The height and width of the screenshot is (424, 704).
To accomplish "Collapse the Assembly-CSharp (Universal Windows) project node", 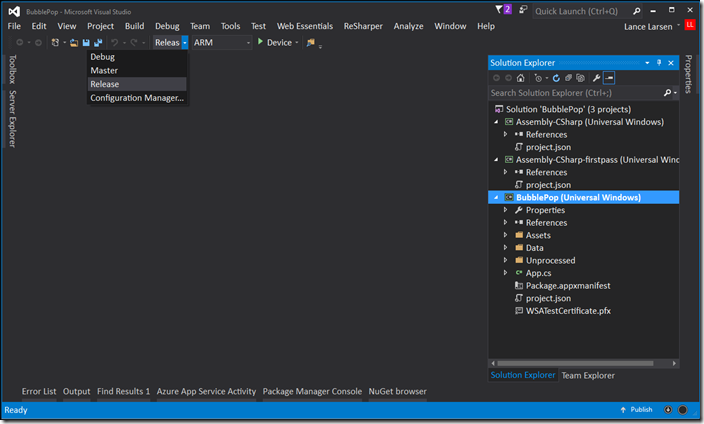I will [x=496, y=122].
